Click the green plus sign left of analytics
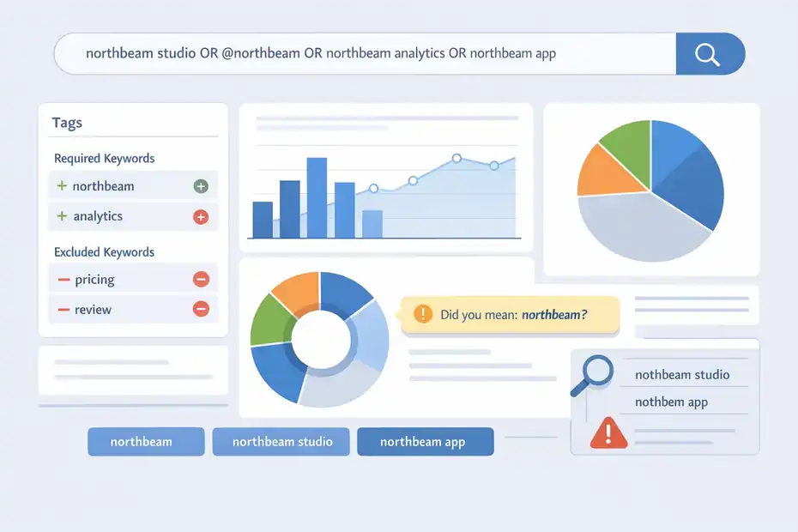Viewport: 798px width, 532px height. coord(62,216)
